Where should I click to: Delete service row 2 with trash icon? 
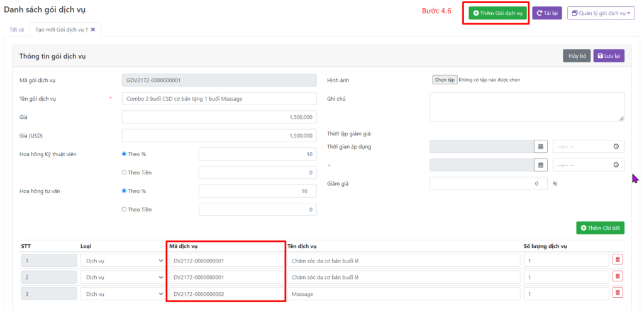pos(617,276)
